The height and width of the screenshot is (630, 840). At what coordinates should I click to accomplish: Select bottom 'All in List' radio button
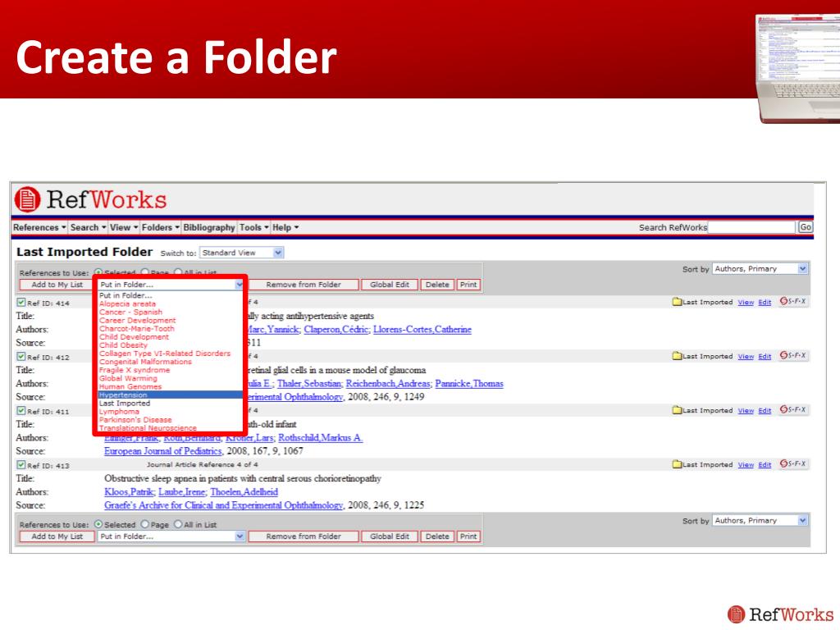pos(178,524)
